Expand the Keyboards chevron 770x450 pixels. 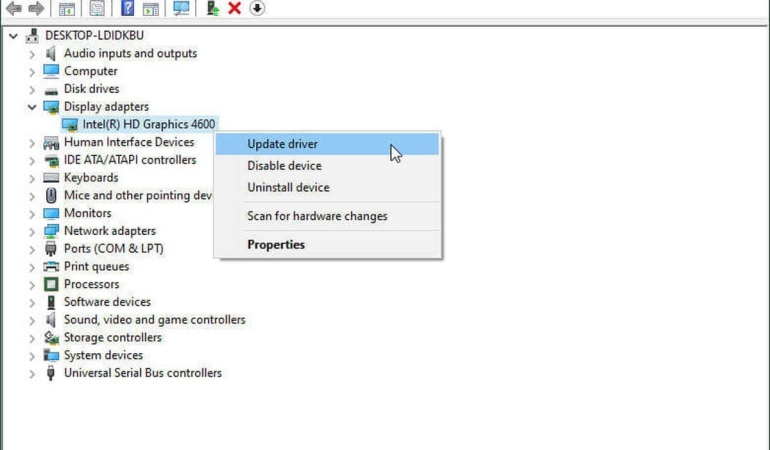32,178
